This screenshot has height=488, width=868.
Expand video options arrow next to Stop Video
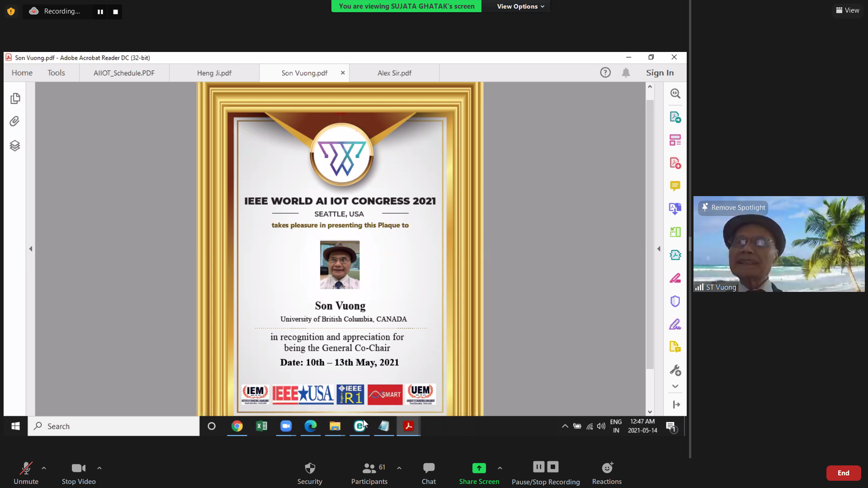[x=99, y=468]
